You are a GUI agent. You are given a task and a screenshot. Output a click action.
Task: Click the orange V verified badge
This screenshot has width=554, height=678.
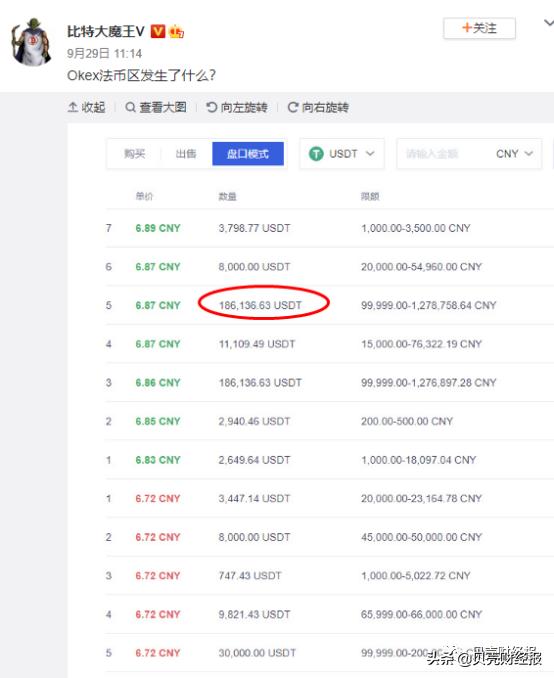[x=158, y=32]
